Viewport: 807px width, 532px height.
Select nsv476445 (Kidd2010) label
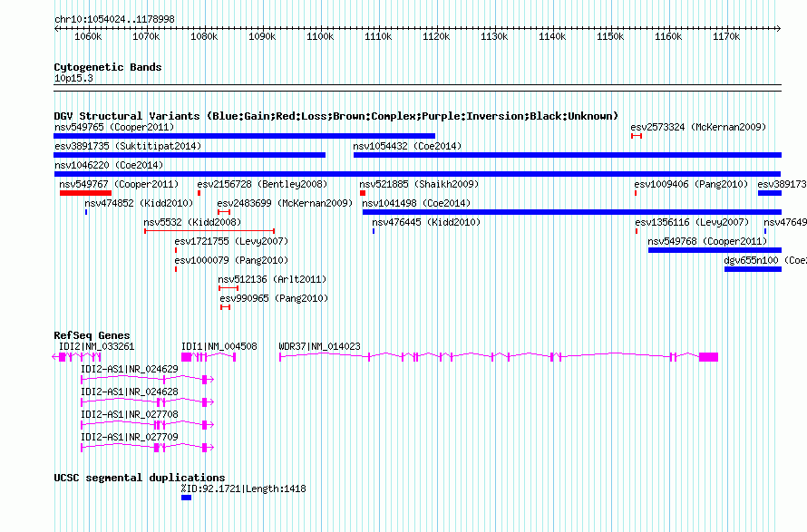coord(426,222)
